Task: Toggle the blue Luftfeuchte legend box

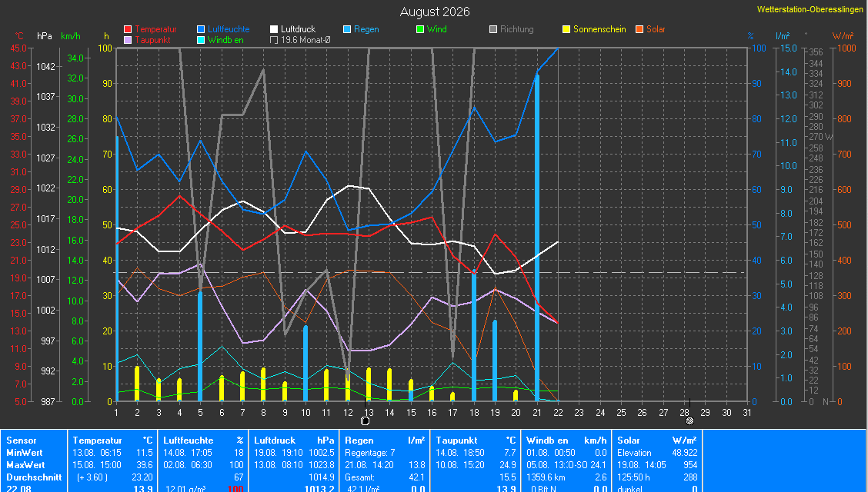Action: click(x=201, y=29)
